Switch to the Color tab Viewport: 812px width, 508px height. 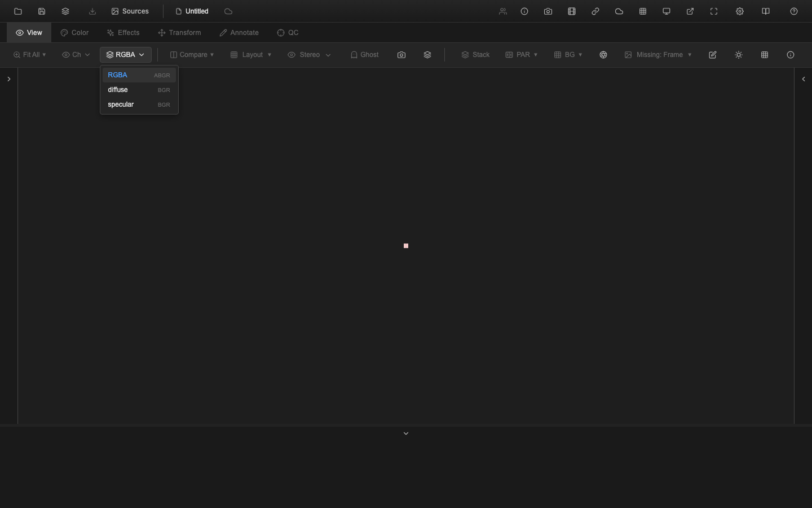pos(74,32)
